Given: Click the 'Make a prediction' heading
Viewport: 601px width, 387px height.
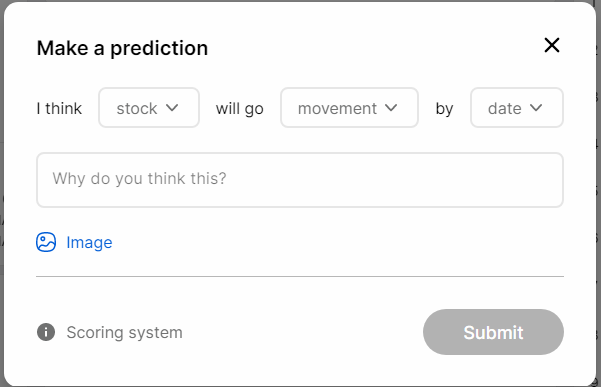Looking at the screenshot, I should pyautogui.click(x=122, y=48).
